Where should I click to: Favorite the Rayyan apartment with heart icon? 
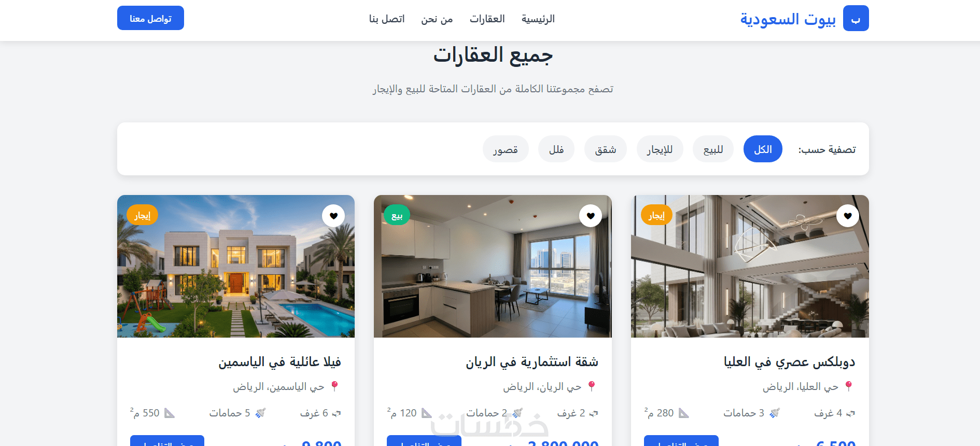pos(591,216)
